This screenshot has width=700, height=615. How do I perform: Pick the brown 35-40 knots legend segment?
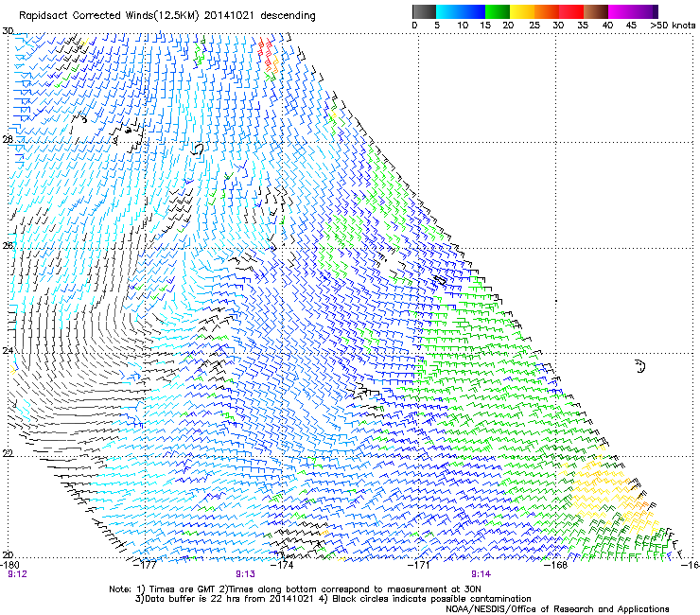pyautogui.click(x=596, y=11)
